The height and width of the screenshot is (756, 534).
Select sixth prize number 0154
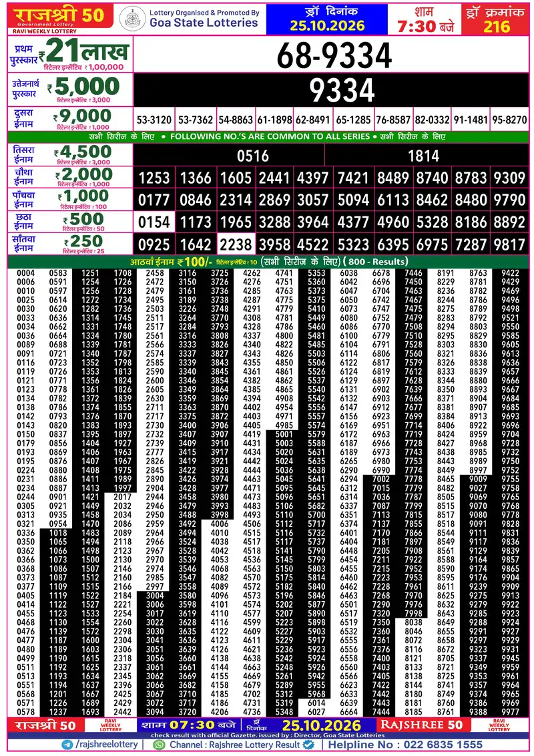click(x=154, y=222)
